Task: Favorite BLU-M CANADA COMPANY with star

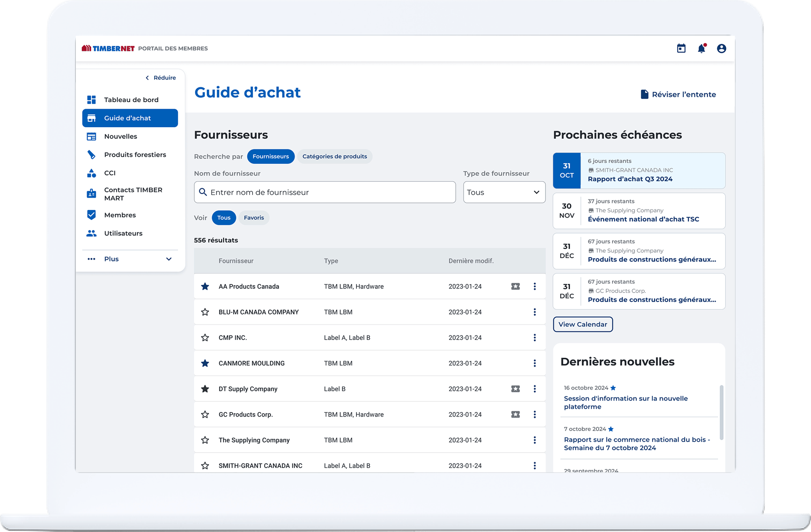Action: pos(205,312)
